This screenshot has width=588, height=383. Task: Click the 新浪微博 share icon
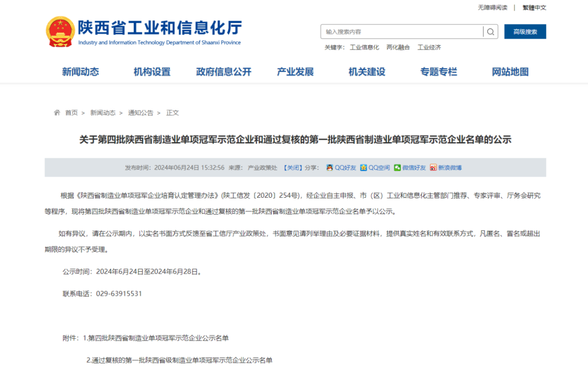click(x=433, y=168)
